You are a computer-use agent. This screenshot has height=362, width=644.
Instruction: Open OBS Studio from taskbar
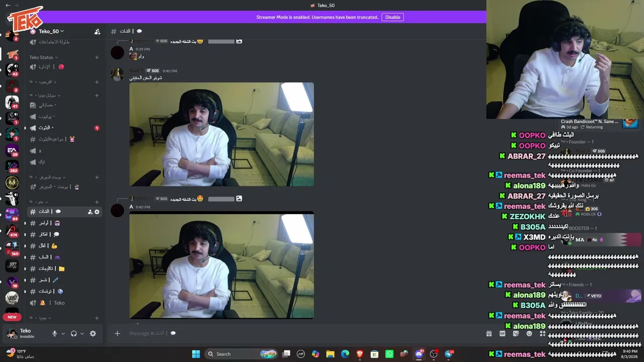coord(434,354)
